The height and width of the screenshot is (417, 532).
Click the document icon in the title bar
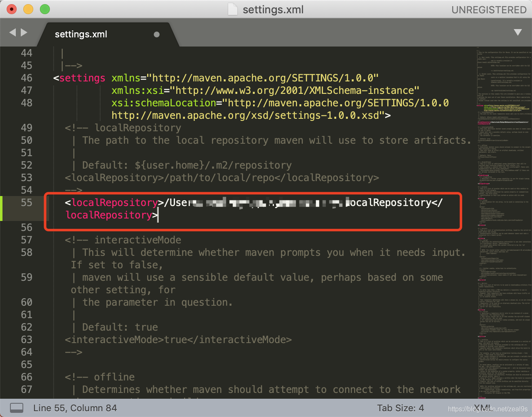(x=233, y=9)
